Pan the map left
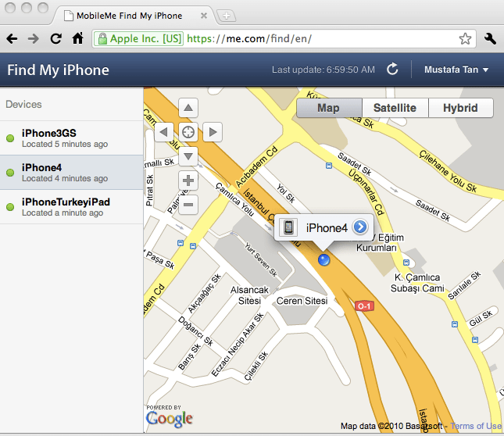The image size is (504, 436). (x=164, y=132)
